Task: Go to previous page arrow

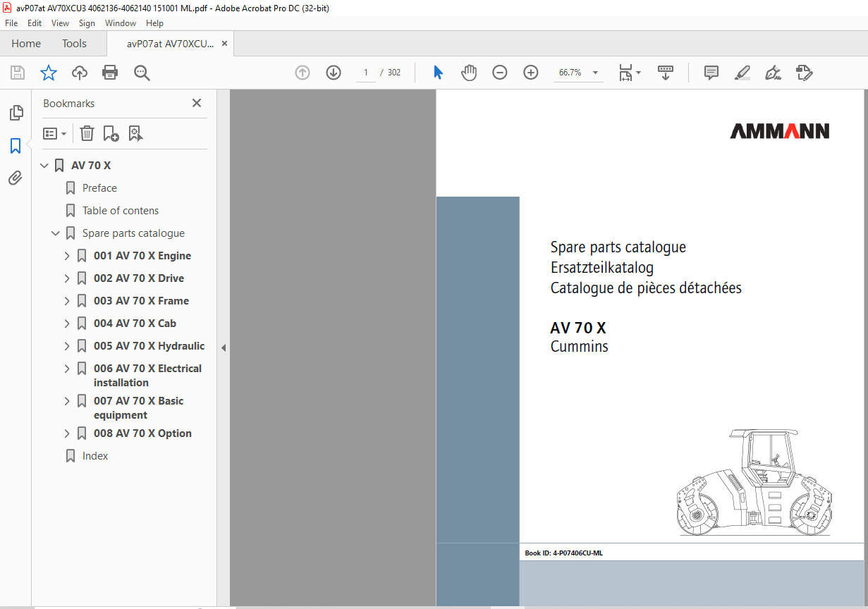Action: (x=302, y=73)
